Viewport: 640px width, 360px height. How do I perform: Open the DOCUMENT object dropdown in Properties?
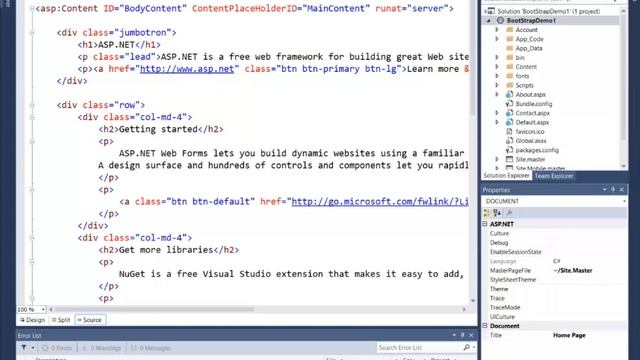coord(624,201)
